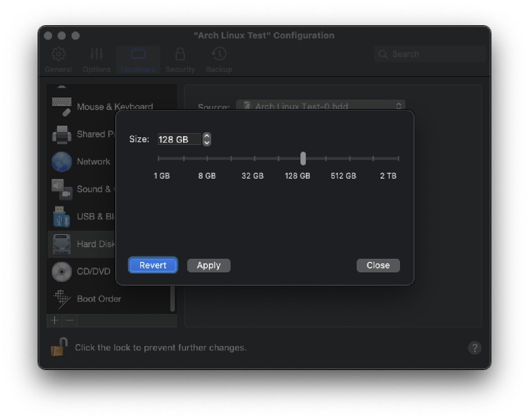Open the CD/DVD disc icon

(x=62, y=272)
